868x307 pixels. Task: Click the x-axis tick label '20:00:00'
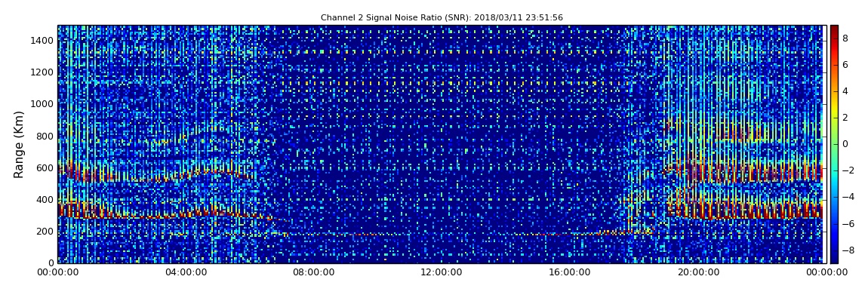698,272
